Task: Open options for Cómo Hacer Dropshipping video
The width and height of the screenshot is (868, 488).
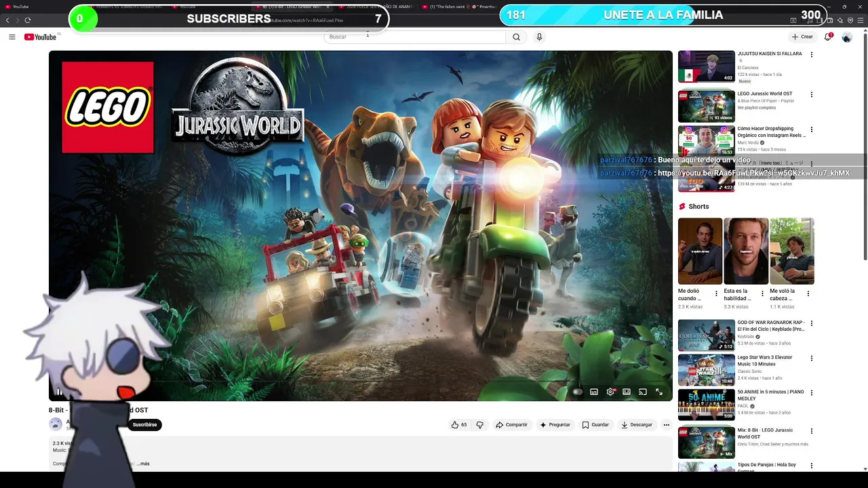Action: pyautogui.click(x=811, y=129)
